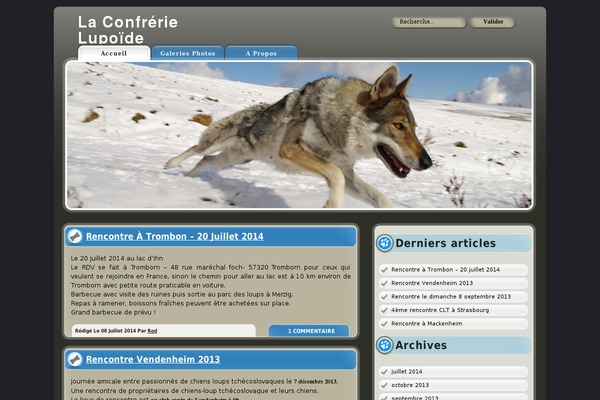Click checkmark icon beside juillet 2014 archive

[384, 372]
